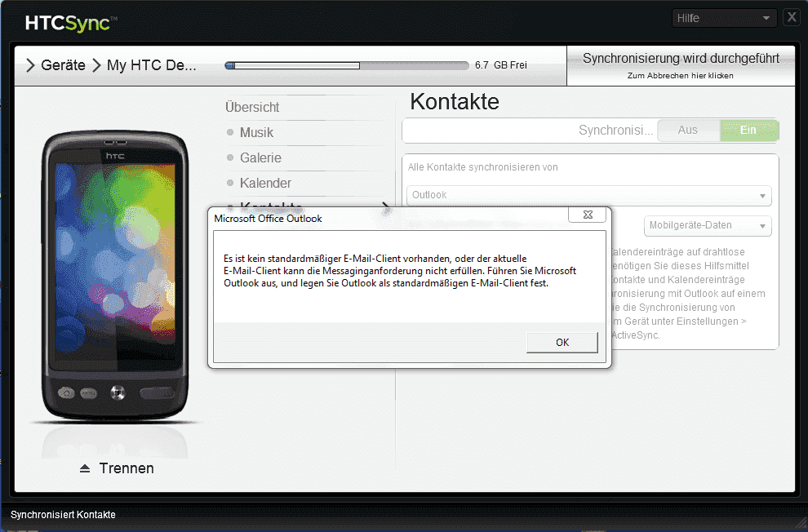Select Musik in the category list
This screenshot has width=808, height=532.
point(256,132)
